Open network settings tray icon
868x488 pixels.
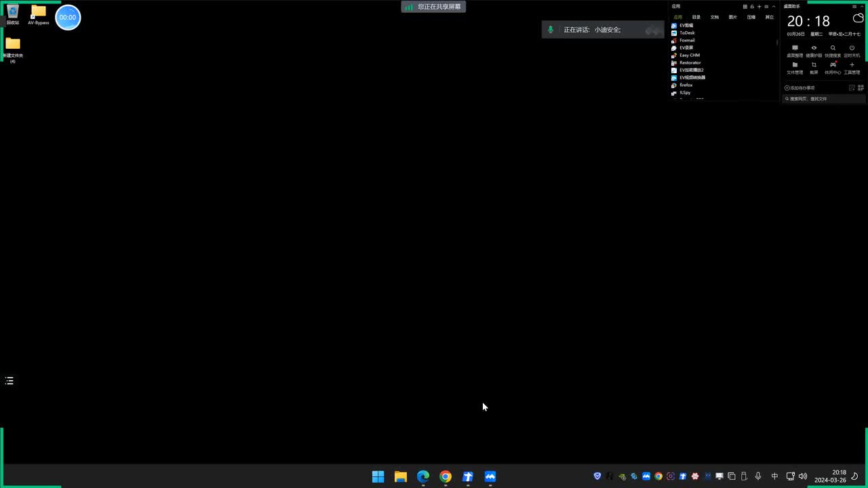(x=790, y=476)
